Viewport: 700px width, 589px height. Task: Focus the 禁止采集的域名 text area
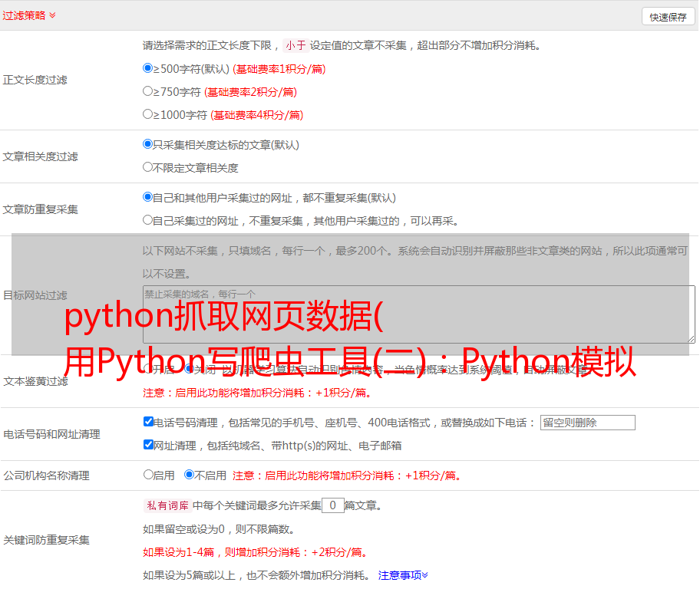point(419,314)
